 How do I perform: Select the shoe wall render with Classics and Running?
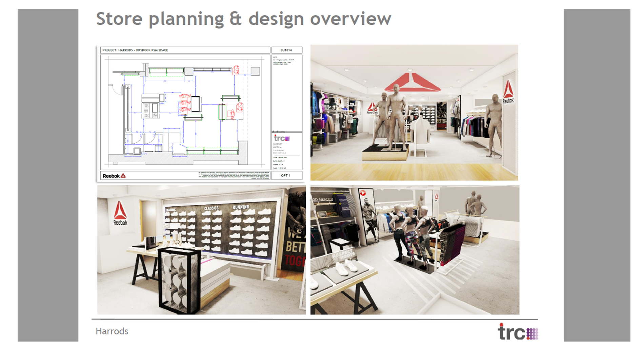[x=201, y=250]
